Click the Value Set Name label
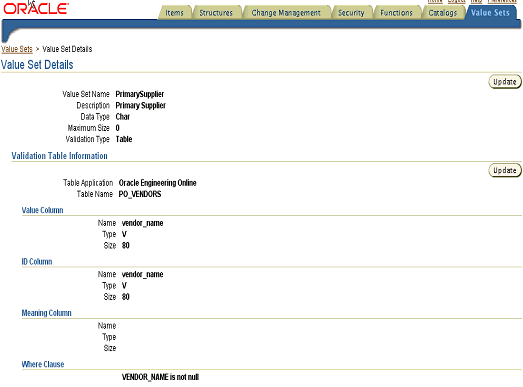The height and width of the screenshot is (387, 523). [86, 94]
